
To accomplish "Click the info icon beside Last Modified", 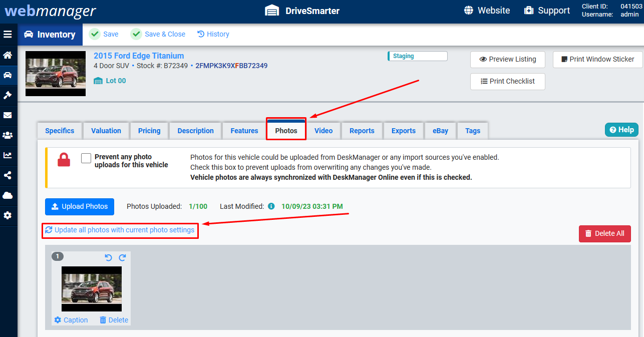I will pos(271,206).
